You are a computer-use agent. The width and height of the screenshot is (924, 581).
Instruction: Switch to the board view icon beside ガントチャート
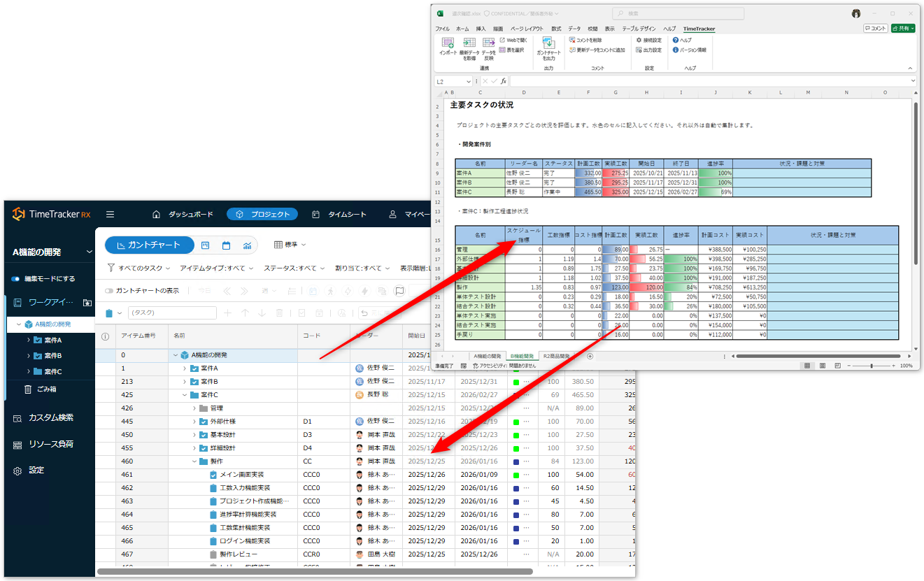coord(206,245)
